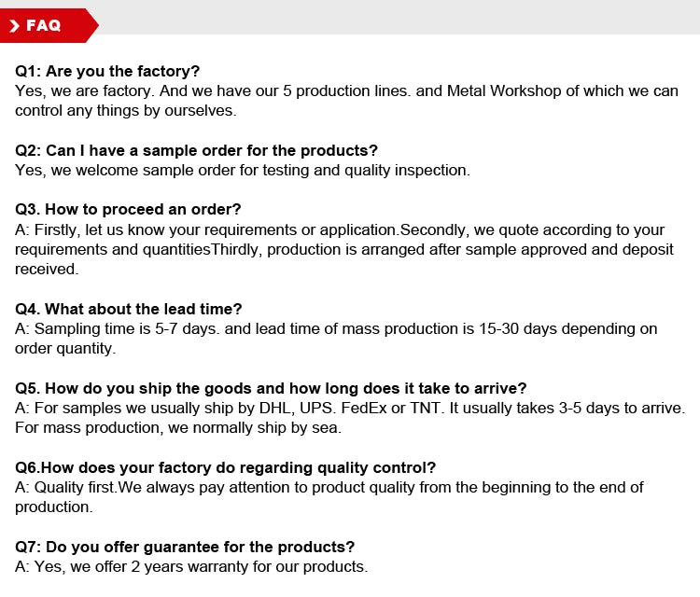Open Q5 about how goods are shipped
The width and height of the screenshot is (700, 597).
click(x=271, y=388)
